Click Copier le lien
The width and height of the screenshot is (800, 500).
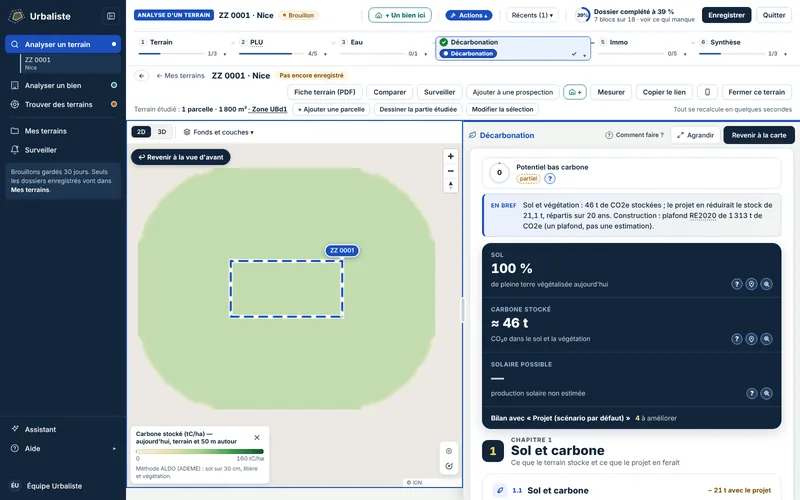tap(664, 92)
